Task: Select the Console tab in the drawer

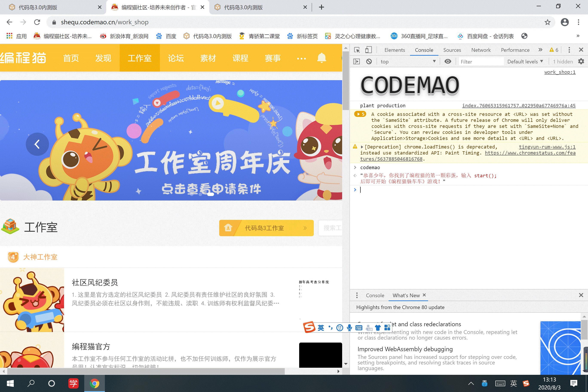Action: [375, 295]
